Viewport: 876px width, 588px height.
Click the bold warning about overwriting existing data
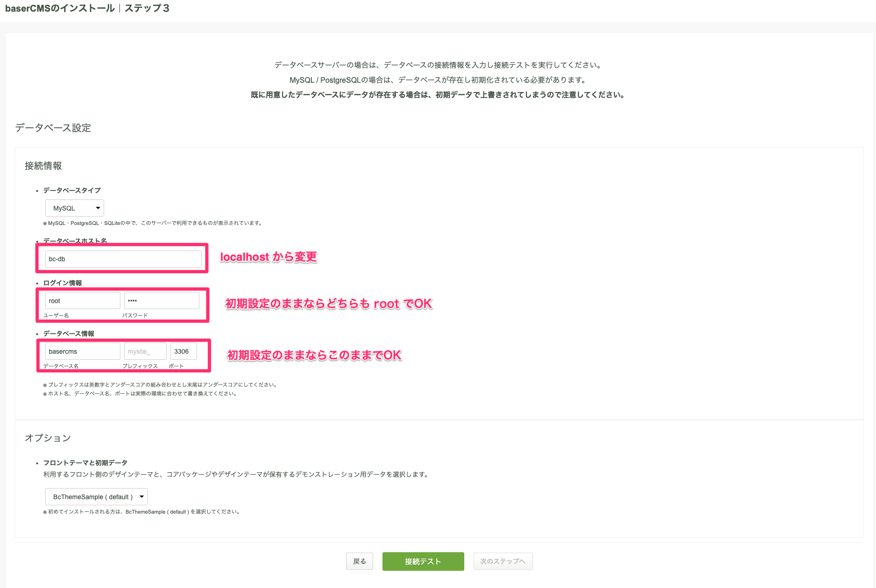click(x=438, y=95)
